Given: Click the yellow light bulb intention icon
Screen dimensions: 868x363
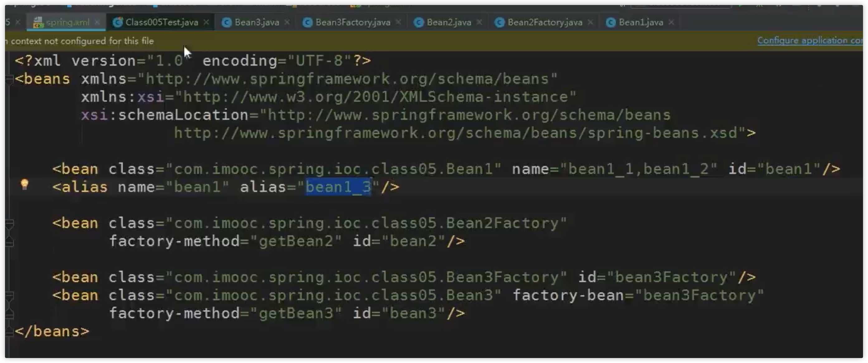Looking at the screenshot, I should 25,185.
